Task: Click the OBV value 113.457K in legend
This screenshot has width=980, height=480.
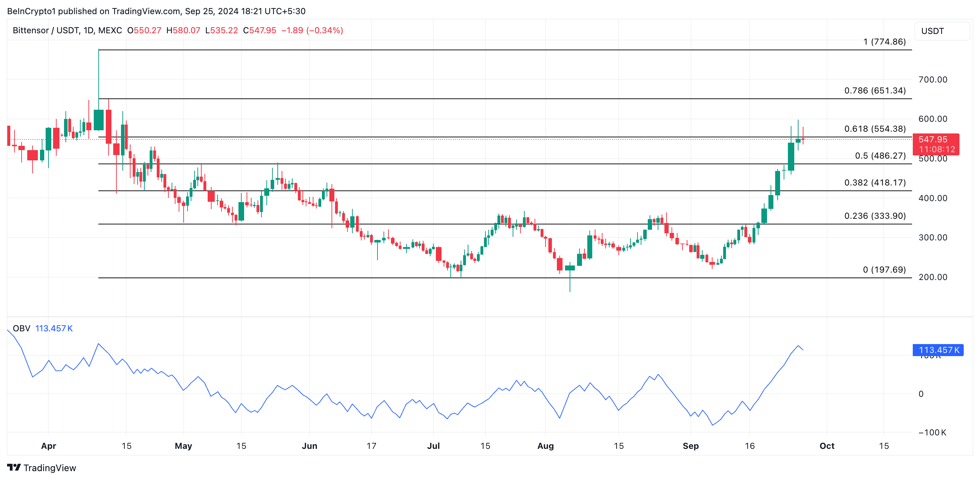Action: tap(54, 328)
